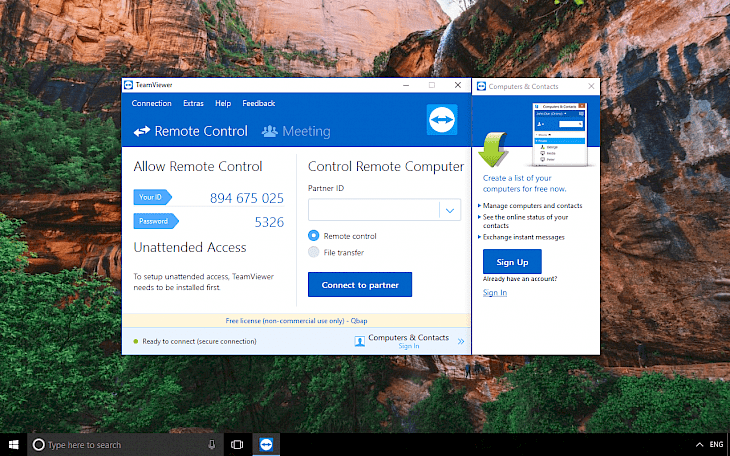
Task: Close the TeamViewer main window
Action: [458, 85]
